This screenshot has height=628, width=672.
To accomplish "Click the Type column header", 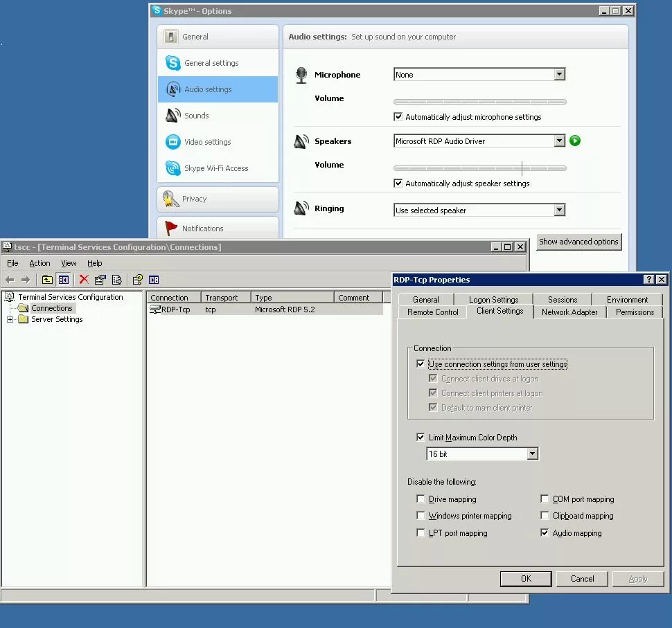I will 292,297.
